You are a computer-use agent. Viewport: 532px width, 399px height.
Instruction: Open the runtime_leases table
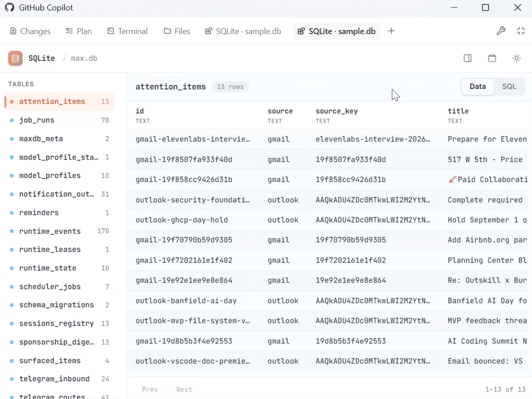[x=59, y=250]
